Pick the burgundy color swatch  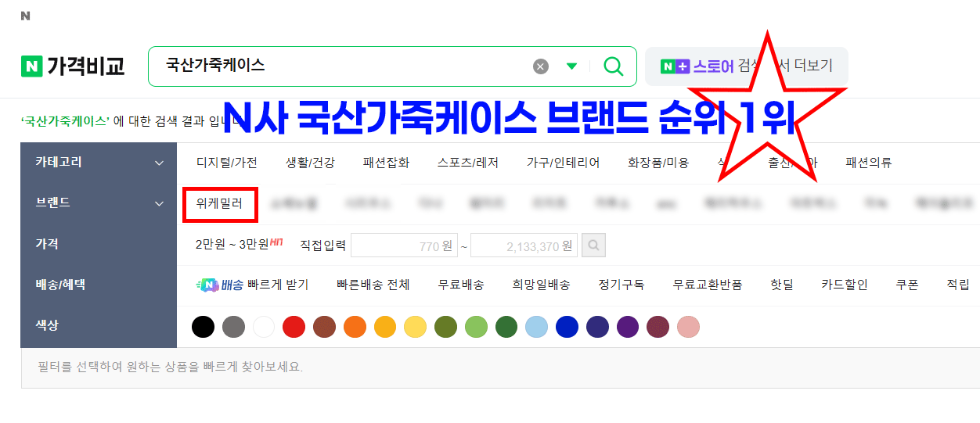pyautogui.click(x=658, y=327)
